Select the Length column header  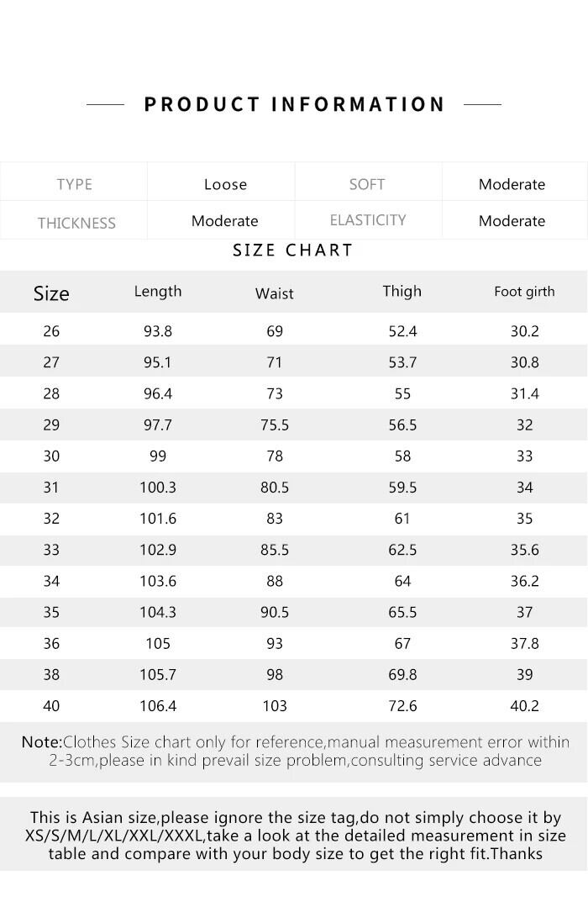tap(158, 291)
